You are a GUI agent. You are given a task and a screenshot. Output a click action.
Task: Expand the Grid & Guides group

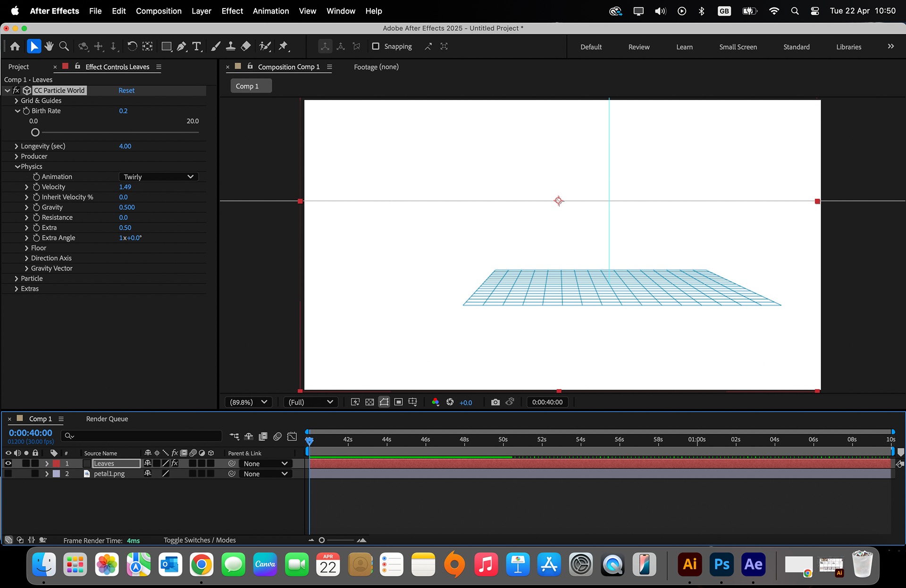(17, 101)
